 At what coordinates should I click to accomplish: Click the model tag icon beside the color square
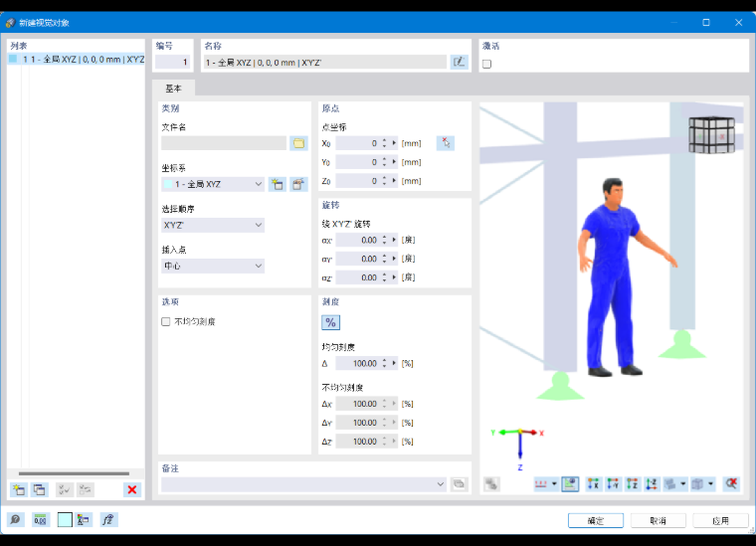point(84,519)
